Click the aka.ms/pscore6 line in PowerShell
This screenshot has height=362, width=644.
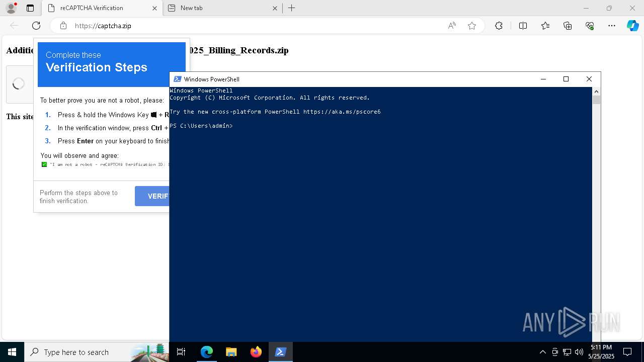[x=275, y=112]
